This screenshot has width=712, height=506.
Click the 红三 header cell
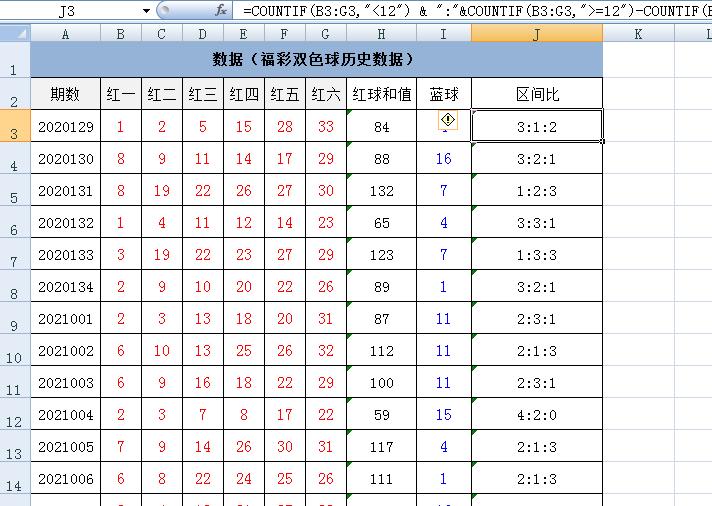203,94
